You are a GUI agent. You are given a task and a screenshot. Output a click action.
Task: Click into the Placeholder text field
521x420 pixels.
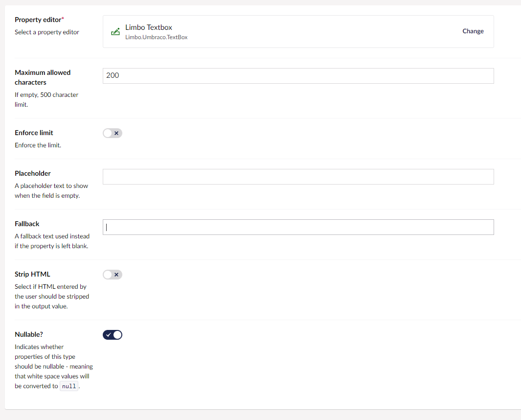(298, 177)
